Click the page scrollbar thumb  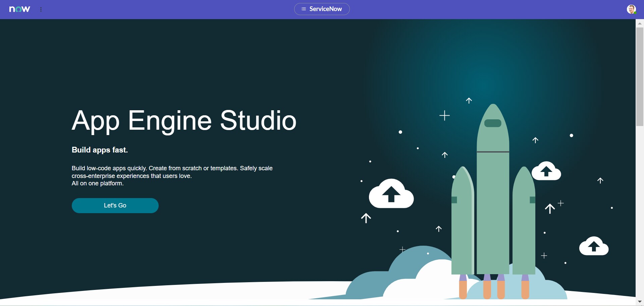tap(640, 77)
